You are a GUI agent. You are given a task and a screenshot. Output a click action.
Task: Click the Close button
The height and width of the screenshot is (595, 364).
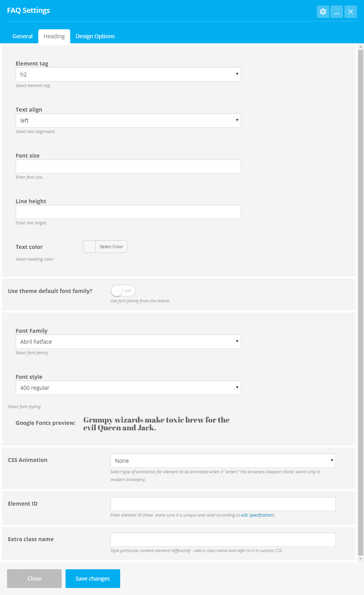pyautogui.click(x=34, y=579)
